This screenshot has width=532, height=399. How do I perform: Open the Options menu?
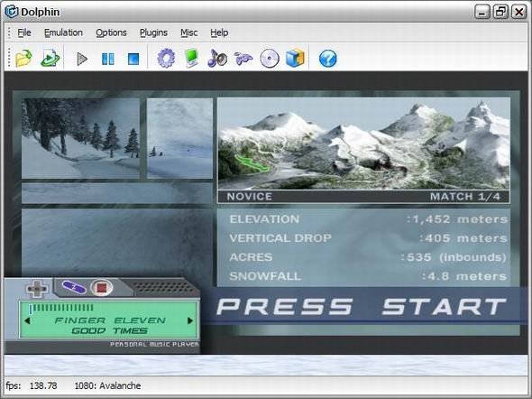[x=111, y=32]
